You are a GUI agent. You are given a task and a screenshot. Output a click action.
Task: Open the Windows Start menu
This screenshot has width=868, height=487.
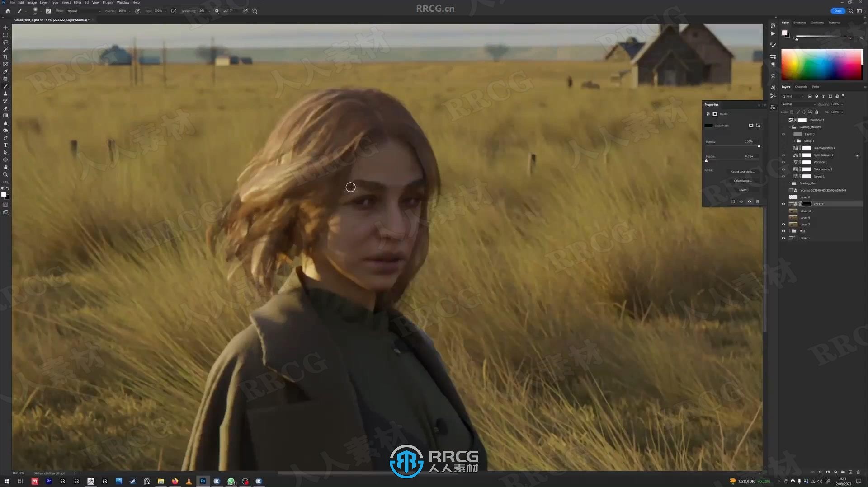(x=6, y=481)
